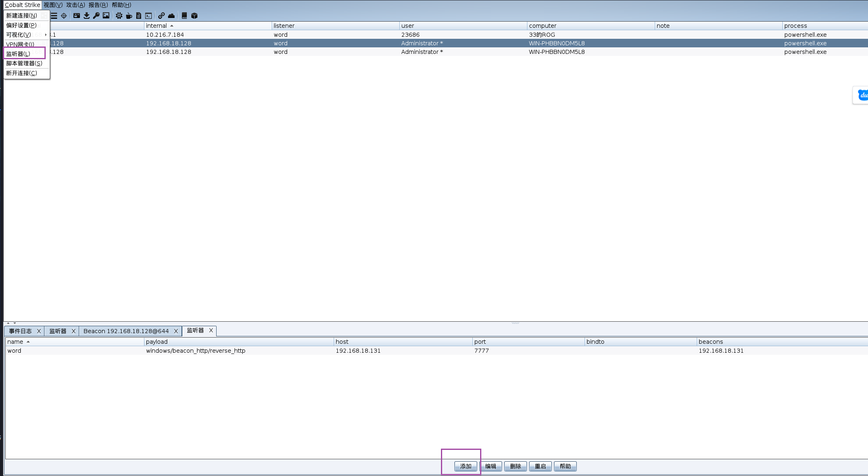
Task: Generate Windows executable gear icon
Action: 119,16
